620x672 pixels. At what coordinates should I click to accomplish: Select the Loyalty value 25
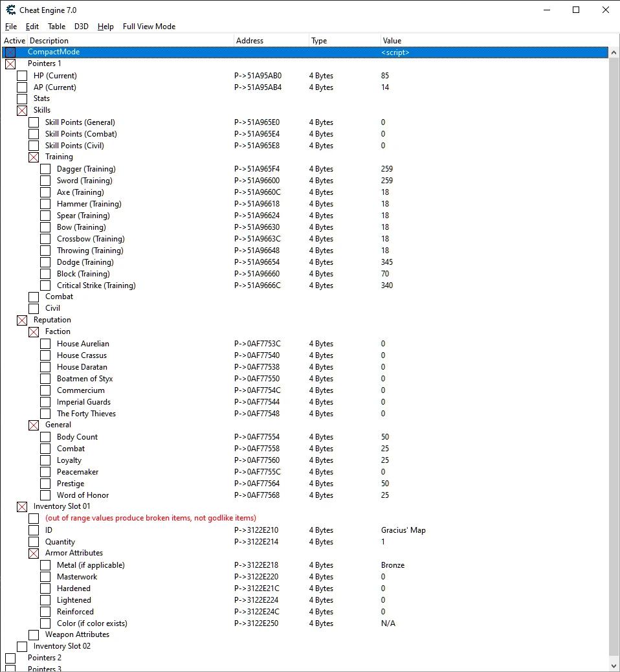385,460
